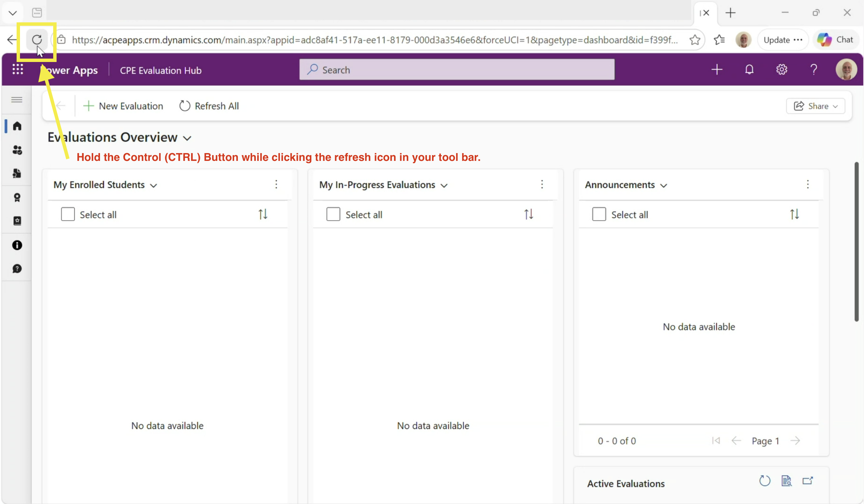
Task: Expand the Evaluations Overview dashboard selector
Action: coord(187,138)
